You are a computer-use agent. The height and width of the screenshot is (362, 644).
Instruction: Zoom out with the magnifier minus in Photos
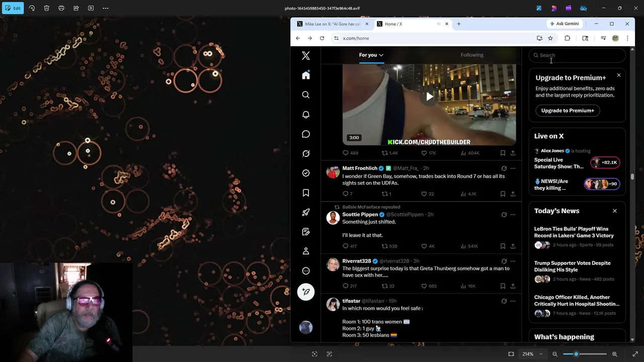555,354
